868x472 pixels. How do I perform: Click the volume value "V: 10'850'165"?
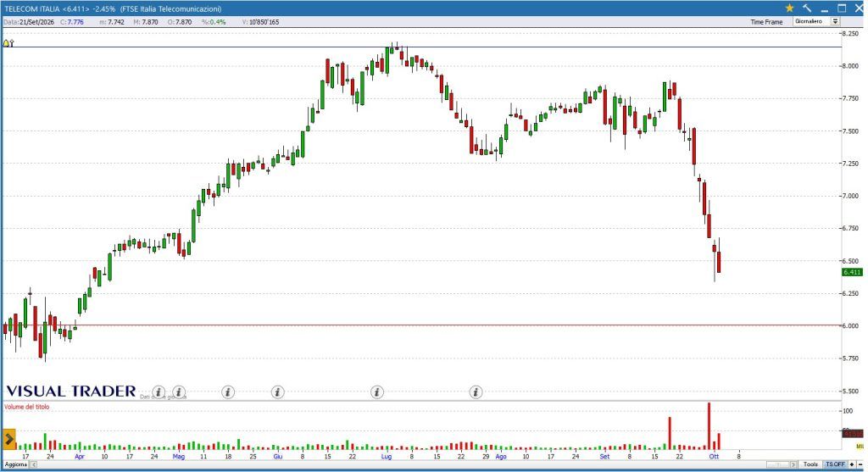point(261,22)
